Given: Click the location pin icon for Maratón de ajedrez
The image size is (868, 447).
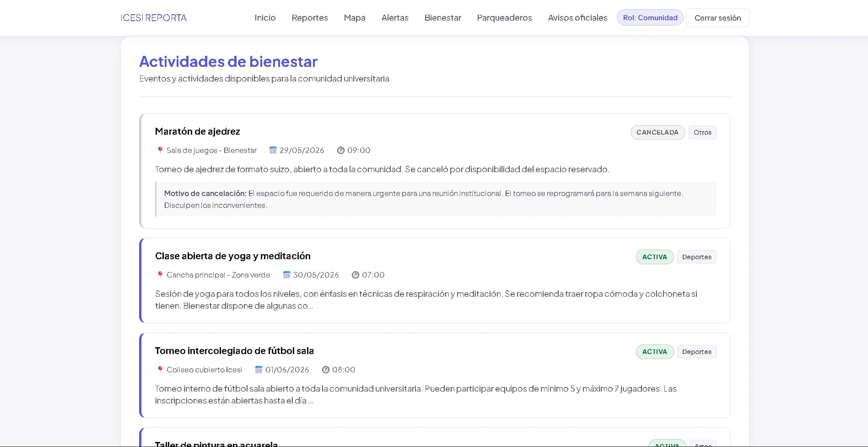Looking at the screenshot, I should point(160,150).
